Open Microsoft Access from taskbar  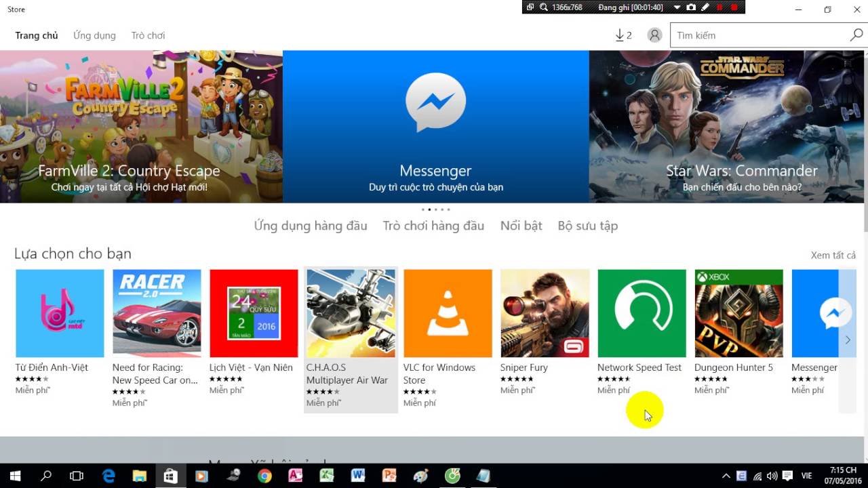click(295, 476)
